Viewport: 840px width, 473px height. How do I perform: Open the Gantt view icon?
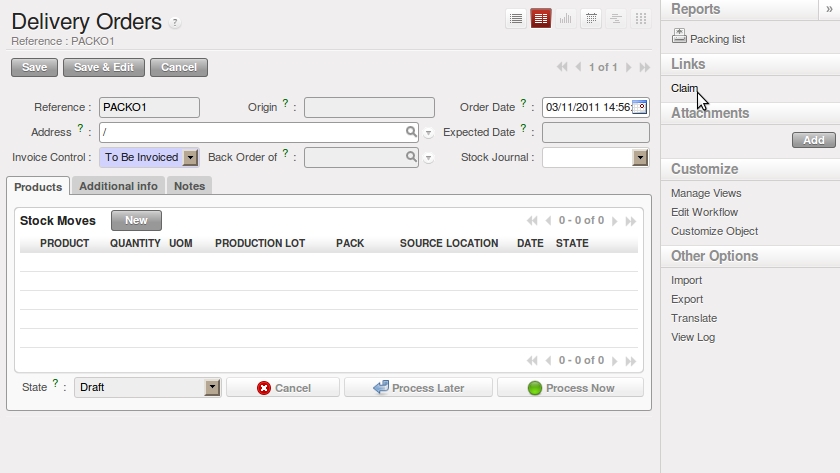(x=615, y=18)
